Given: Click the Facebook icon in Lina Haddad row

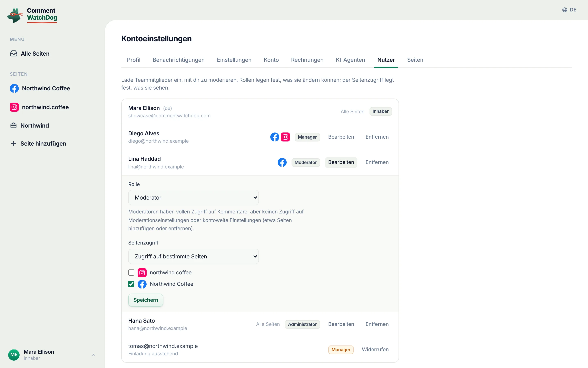Looking at the screenshot, I should click(x=282, y=162).
